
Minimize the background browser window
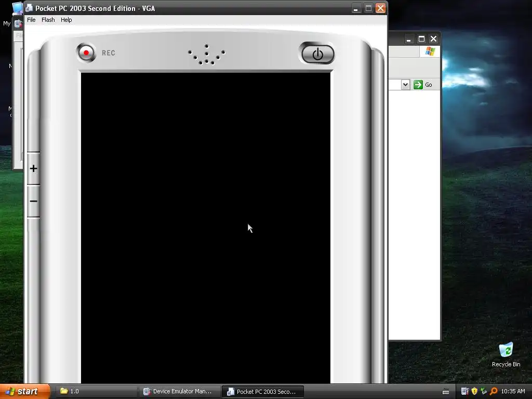pos(409,38)
